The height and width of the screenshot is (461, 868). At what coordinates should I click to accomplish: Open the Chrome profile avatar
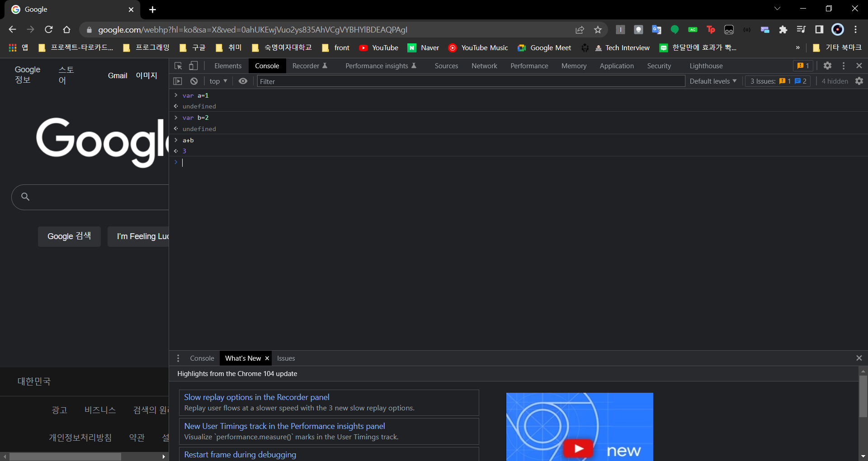click(838, 30)
